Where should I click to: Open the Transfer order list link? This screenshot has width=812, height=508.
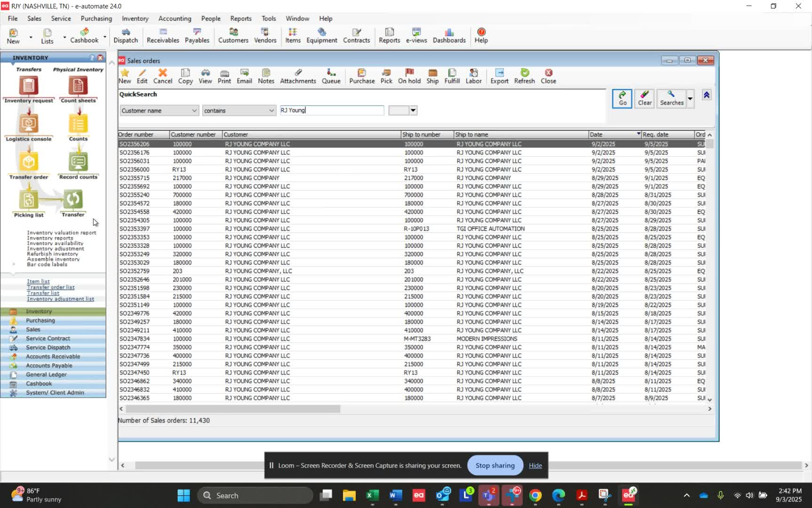point(51,287)
